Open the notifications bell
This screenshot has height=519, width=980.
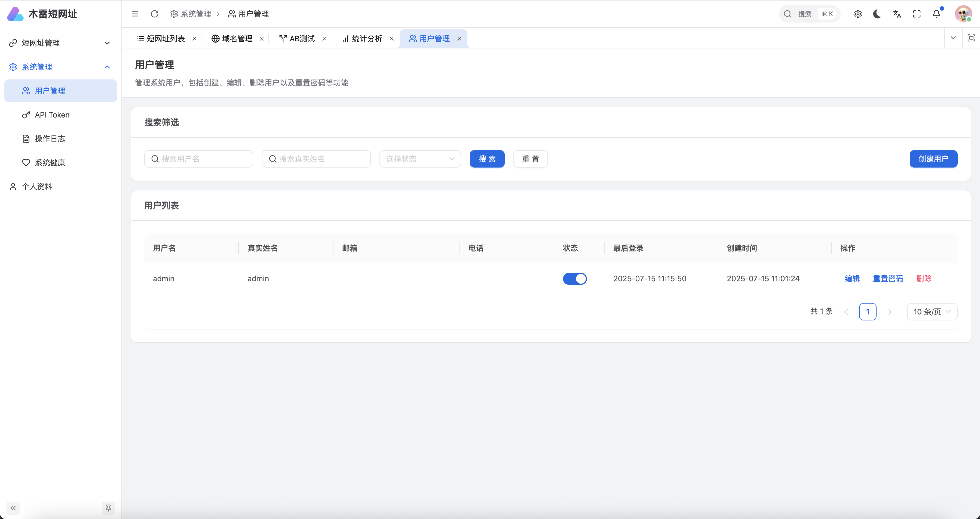point(936,14)
